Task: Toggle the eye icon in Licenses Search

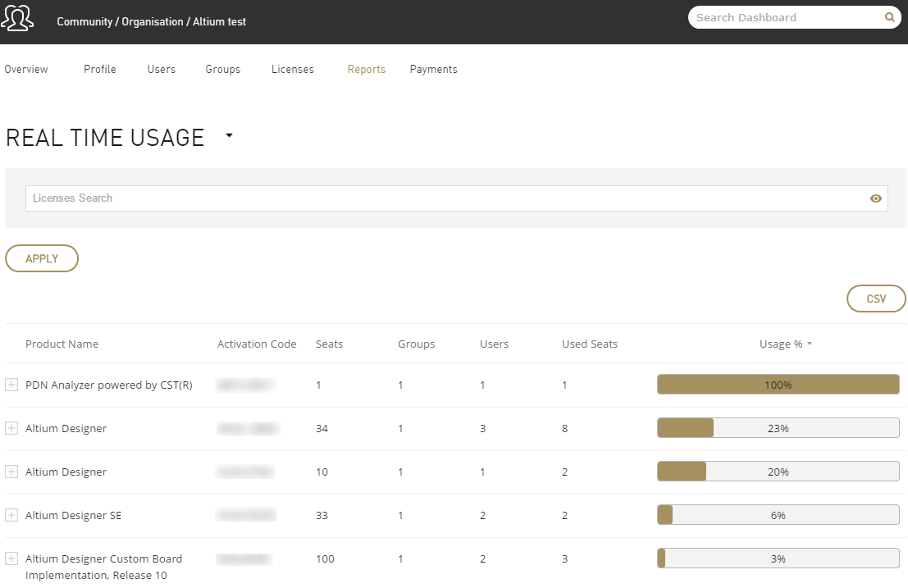Action: [x=876, y=198]
